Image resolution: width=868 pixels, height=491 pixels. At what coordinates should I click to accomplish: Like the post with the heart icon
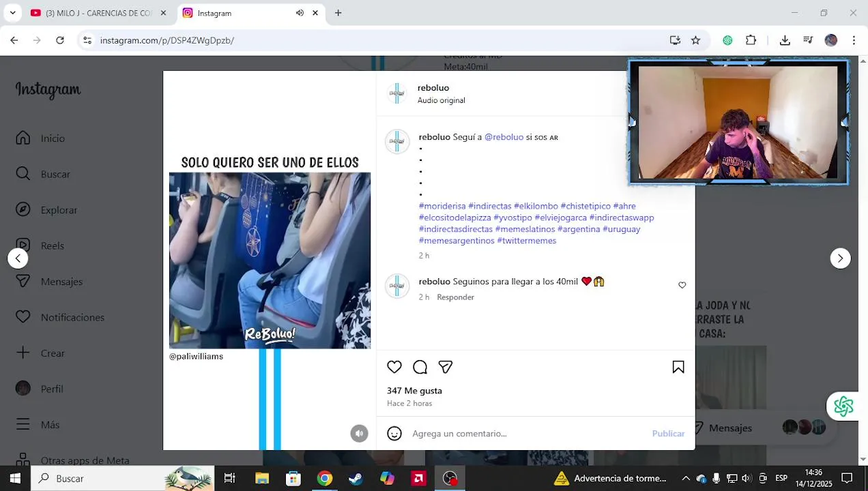pyautogui.click(x=394, y=367)
